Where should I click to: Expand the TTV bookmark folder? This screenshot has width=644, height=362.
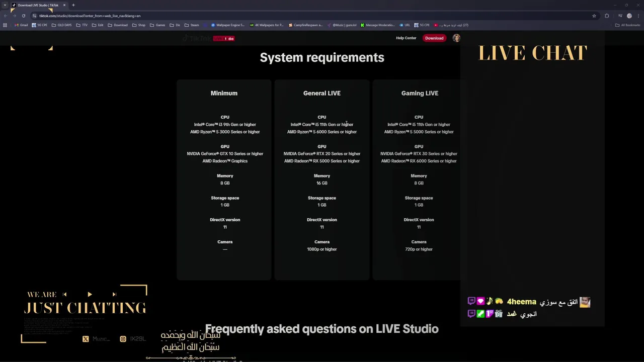[82, 25]
